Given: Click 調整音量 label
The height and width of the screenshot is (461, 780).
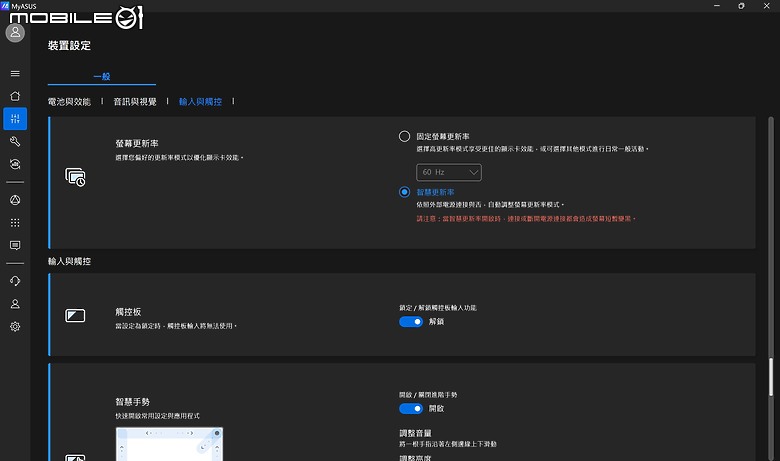Looking at the screenshot, I should pyautogui.click(x=415, y=434).
